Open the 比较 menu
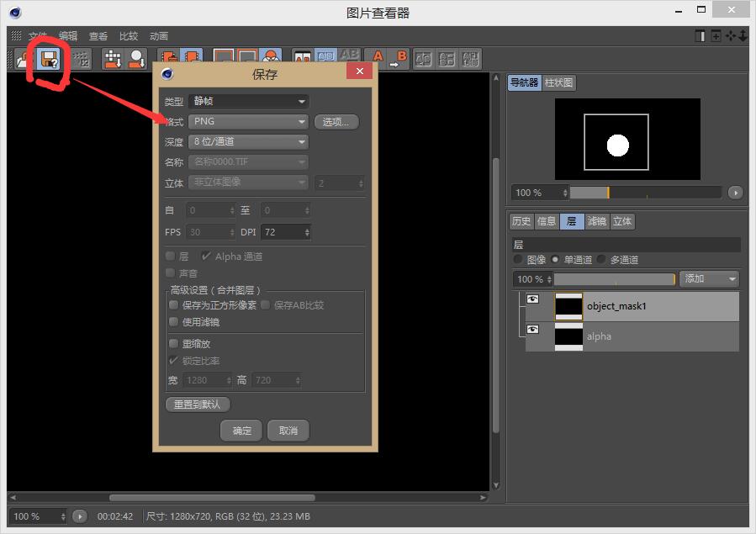The height and width of the screenshot is (534, 756). [x=129, y=35]
